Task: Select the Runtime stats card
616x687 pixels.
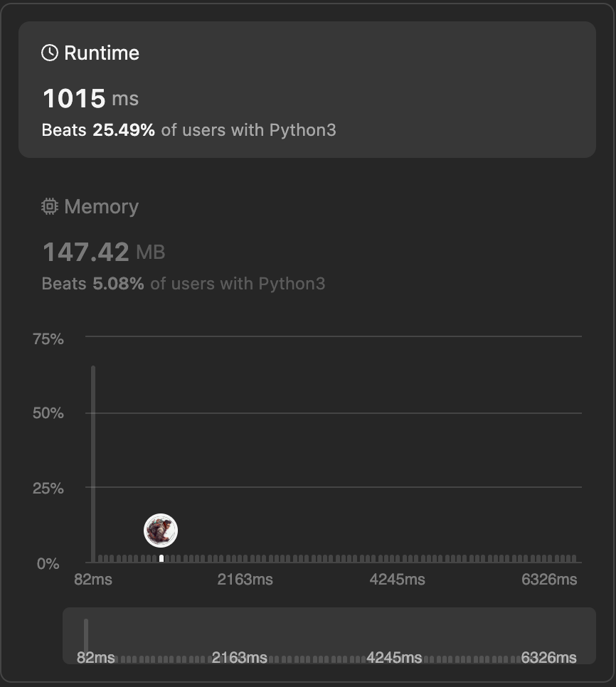Action: coord(307,90)
